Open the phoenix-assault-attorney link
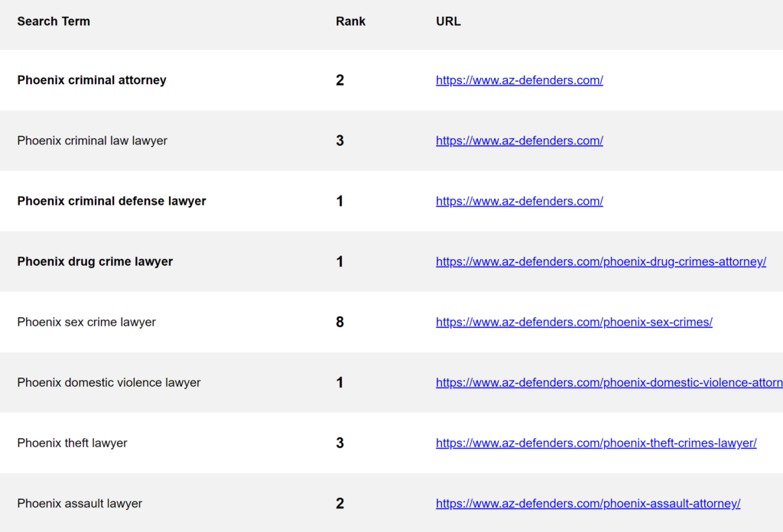 (x=588, y=503)
